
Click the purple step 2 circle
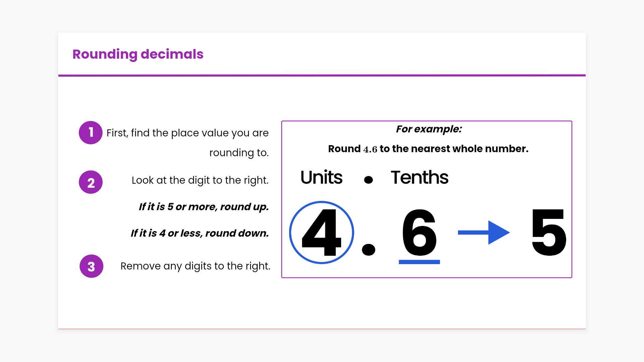tap(91, 182)
